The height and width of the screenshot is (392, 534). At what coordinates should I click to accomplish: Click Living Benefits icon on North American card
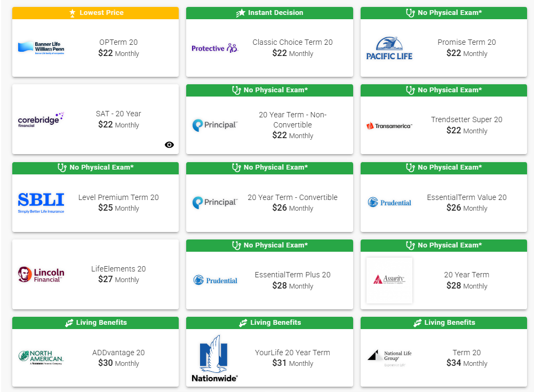pos(69,323)
